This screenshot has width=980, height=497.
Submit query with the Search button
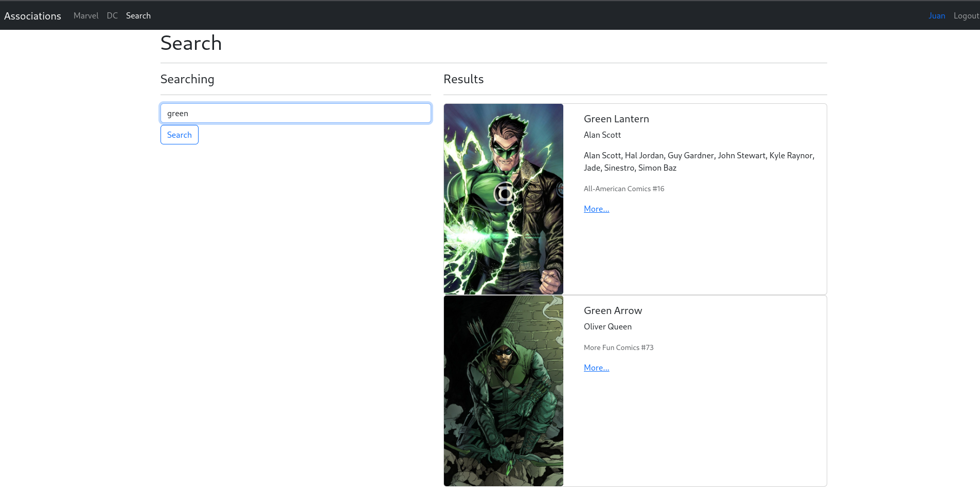coord(180,135)
